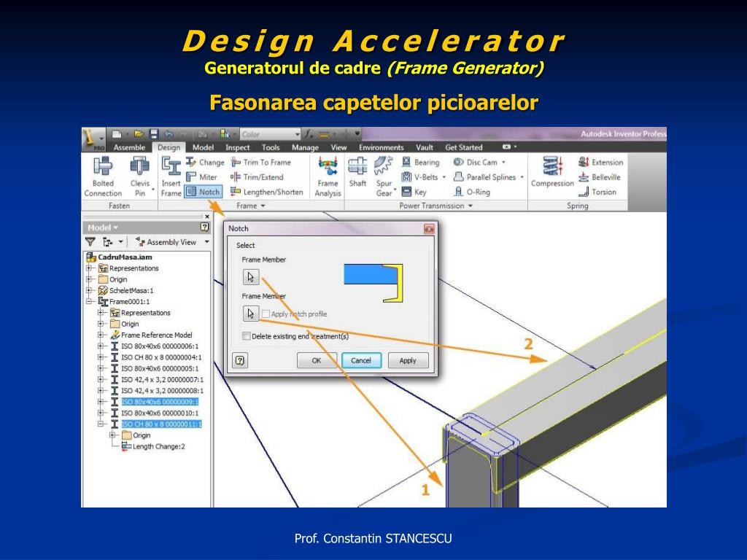Activate the Notch tool in ribbon
Viewport: 747px width, 560px height.
pyautogui.click(x=203, y=192)
